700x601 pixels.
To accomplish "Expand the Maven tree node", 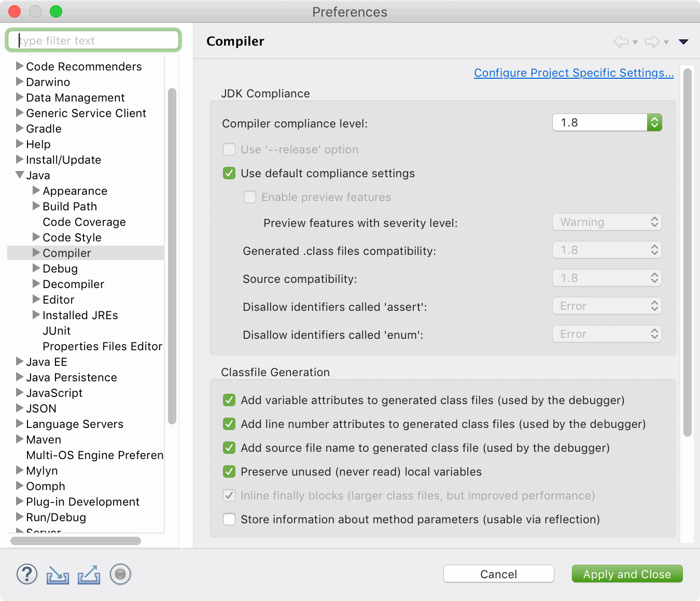I will [x=20, y=439].
